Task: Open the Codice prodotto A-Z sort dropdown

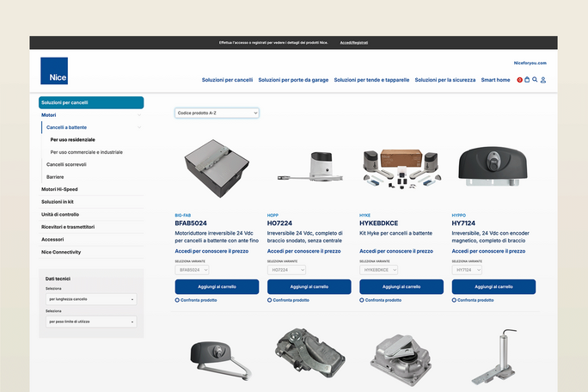Action: pos(217,113)
